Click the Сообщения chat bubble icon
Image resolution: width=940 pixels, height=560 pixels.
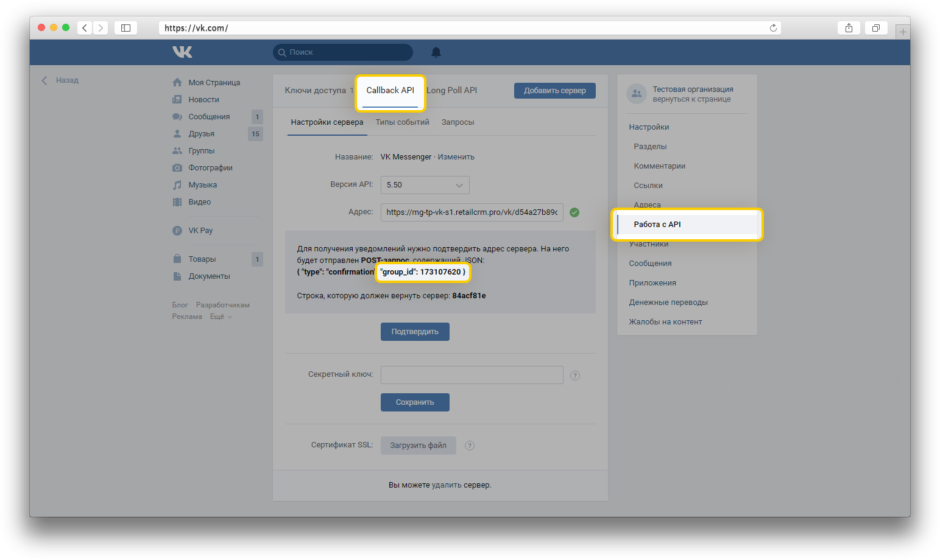tap(177, 116)
